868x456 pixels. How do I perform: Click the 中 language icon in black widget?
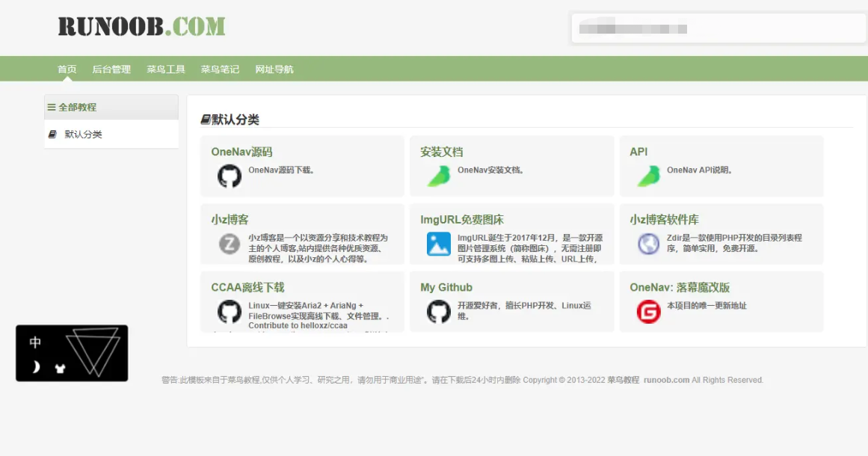(x=35, y=342)
